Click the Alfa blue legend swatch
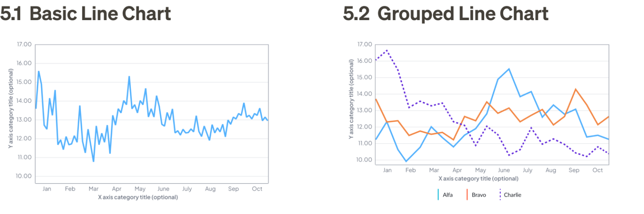This screenshot has height=214, width=644. (x=439, y=195)
